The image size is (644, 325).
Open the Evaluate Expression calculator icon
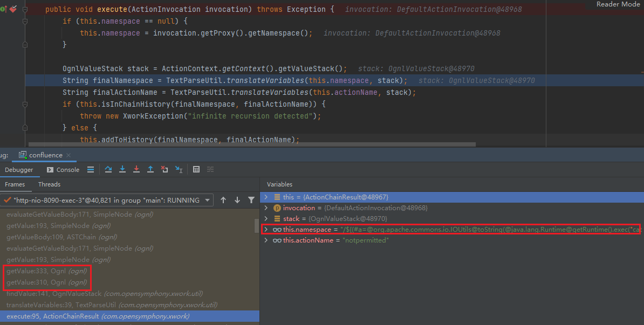(x=196, y=169)
